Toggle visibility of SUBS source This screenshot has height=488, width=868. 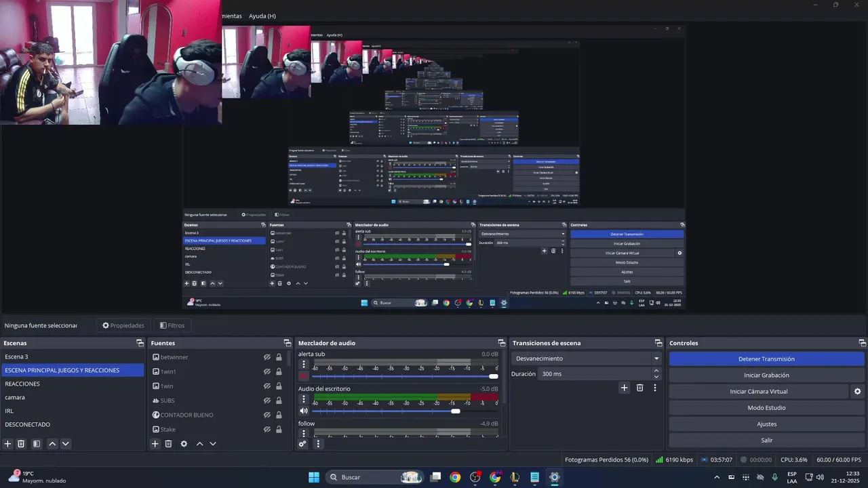click(267, 401)
